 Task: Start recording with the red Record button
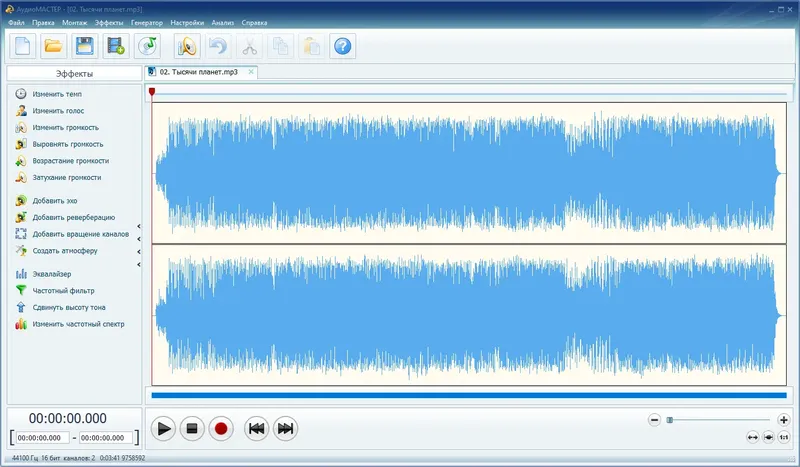click(221, 429)
